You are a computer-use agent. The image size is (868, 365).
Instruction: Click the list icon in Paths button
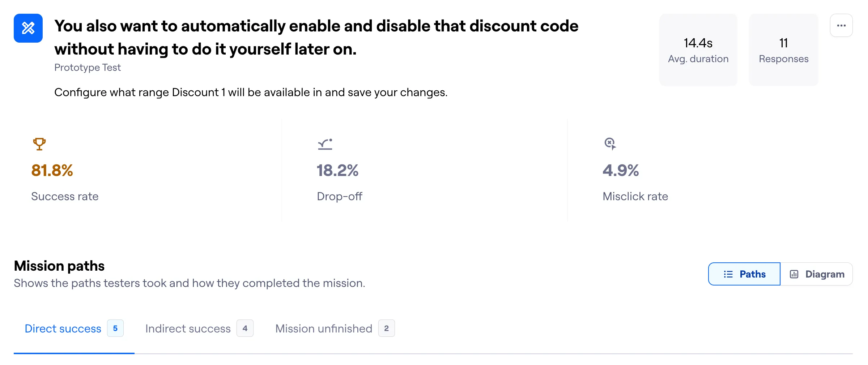(x=728, y=274)
